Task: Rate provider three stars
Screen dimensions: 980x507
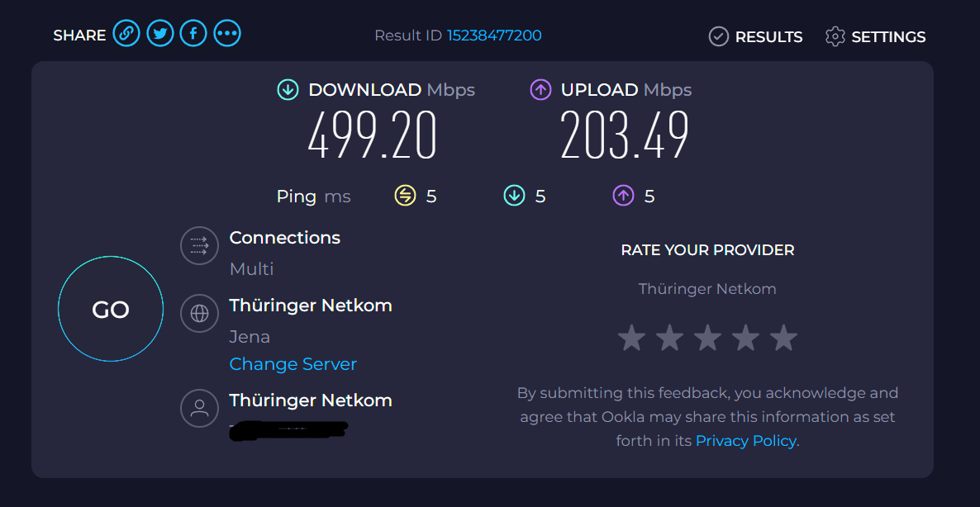Action: (x=707, y=338)
